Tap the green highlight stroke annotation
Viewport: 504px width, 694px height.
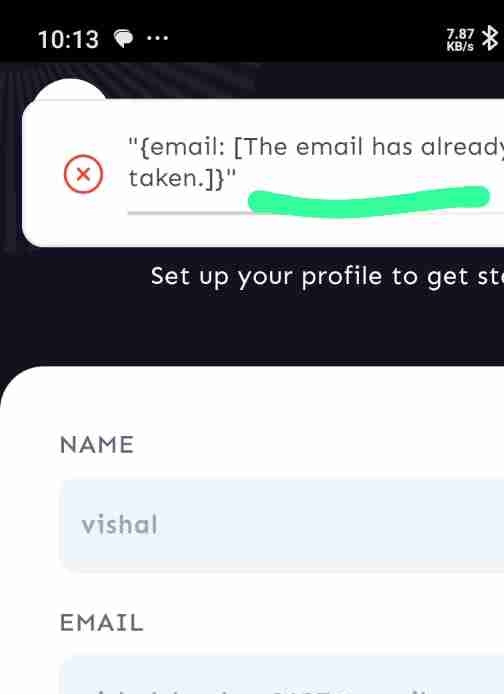369,201
